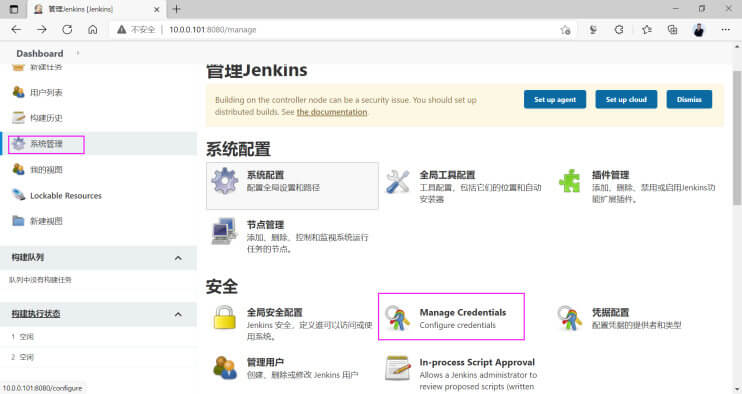Screen dimensions: 742x394
Task: Collapse the 构建执行状态 panel chevron
Action: (x=178, y=314)
